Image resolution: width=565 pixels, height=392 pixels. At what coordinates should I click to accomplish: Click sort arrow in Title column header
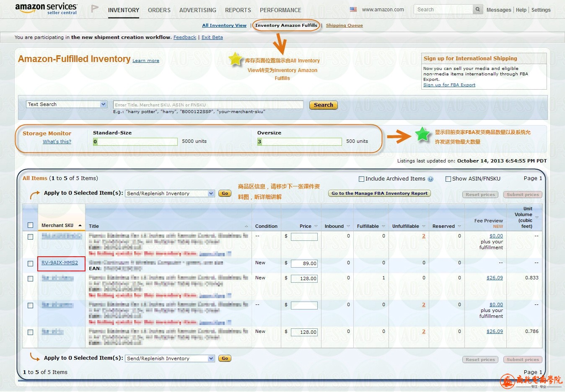click(x=246, y=226)
